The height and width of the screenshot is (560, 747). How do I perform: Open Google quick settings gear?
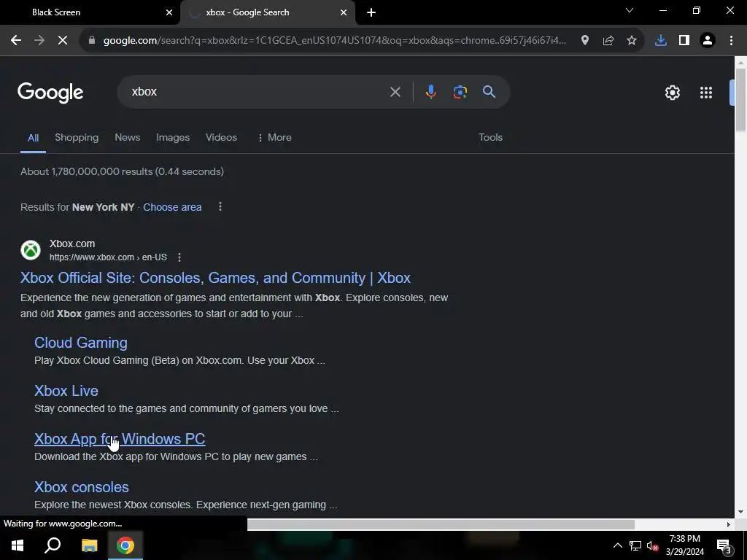pyautogui.click(x=672, y=93)
